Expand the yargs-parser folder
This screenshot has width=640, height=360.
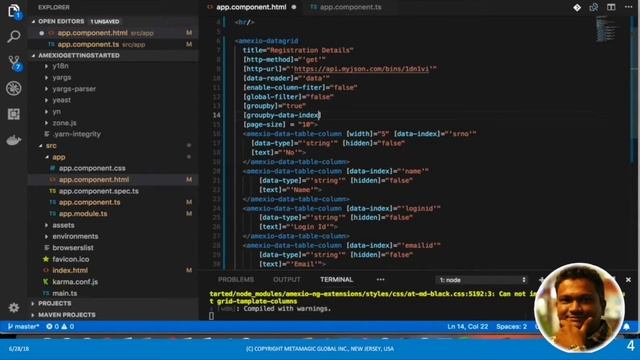(74, 89)
